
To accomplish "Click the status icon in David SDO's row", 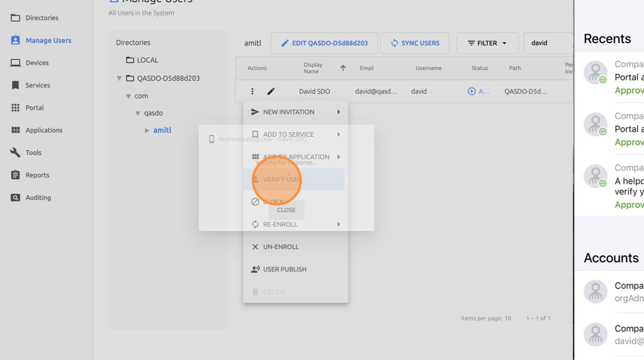I will click(x=472, y=91).
